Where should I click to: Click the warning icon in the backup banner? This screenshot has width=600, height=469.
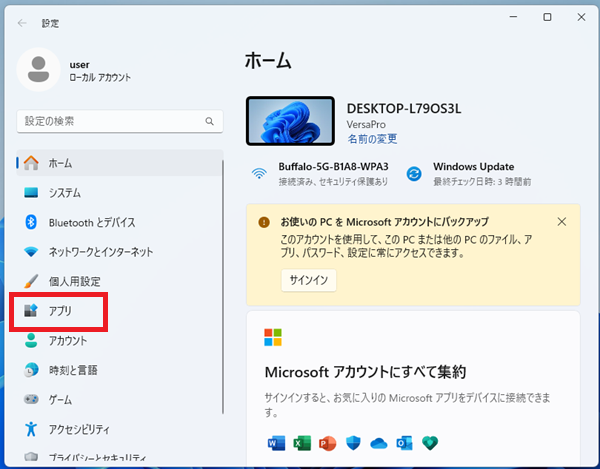(x=264, y=222)
